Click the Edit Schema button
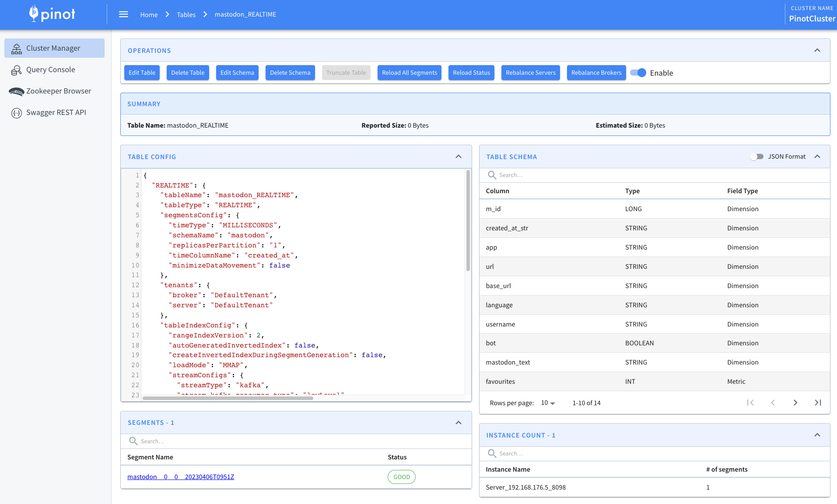 coord(237,73)
